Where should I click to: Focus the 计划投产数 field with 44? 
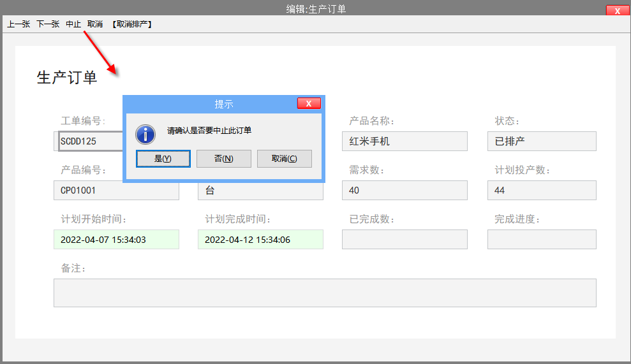pyautogui.click(x=542, y=190)
